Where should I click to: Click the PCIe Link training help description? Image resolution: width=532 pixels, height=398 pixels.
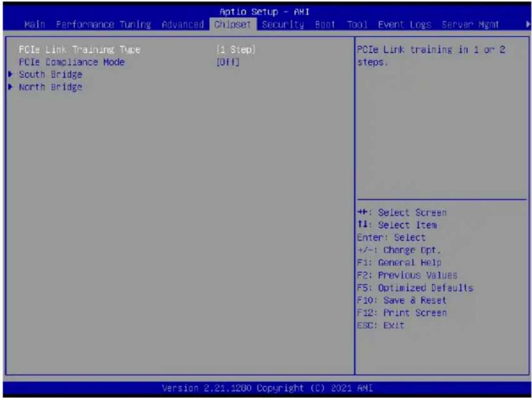coord(431,56)
